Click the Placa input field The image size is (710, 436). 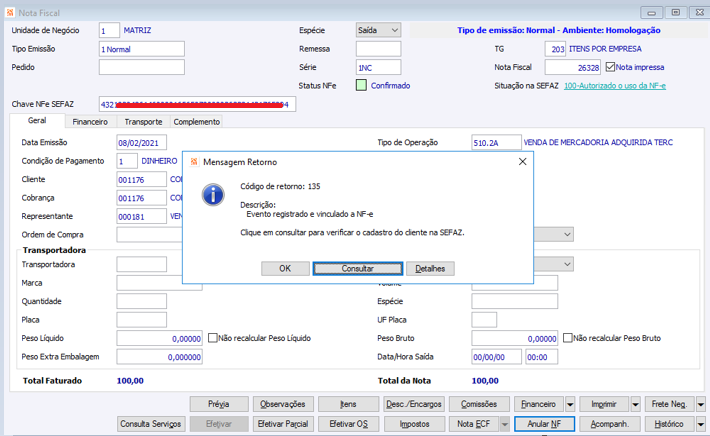pos(141,320)
